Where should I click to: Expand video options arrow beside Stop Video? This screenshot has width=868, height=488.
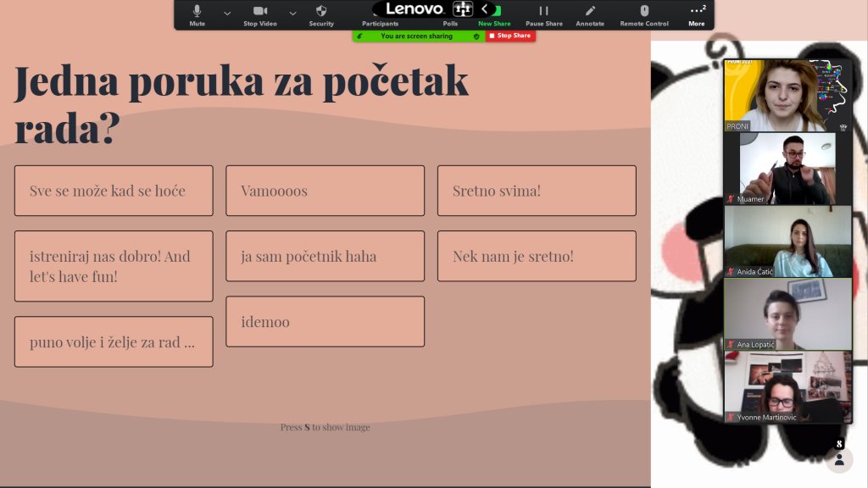pos(292,14)
